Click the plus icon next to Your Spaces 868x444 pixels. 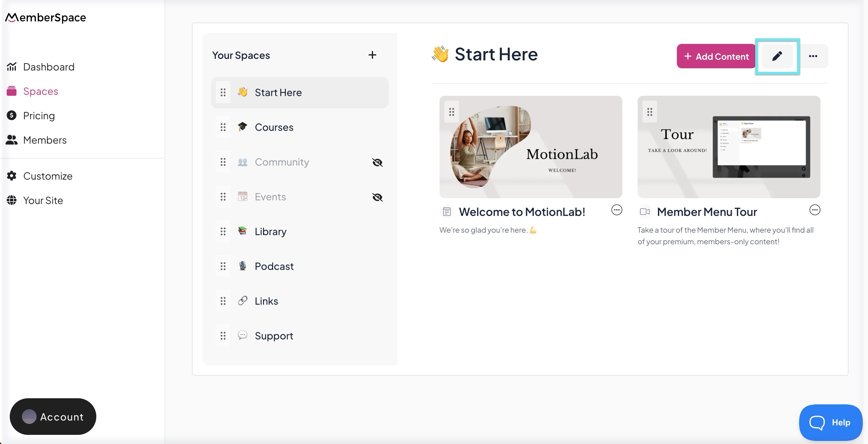coord(372,55)
